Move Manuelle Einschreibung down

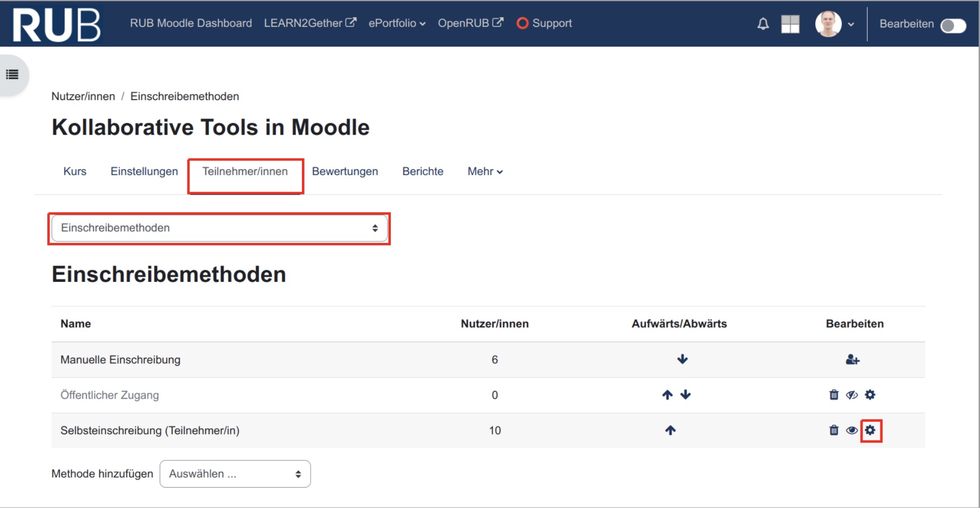click(682, 360)
